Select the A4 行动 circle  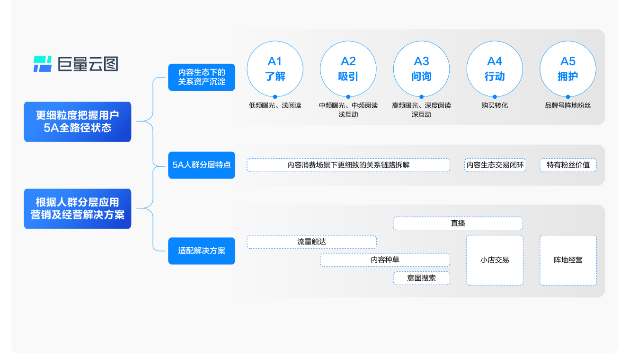[x=495, y=69]
